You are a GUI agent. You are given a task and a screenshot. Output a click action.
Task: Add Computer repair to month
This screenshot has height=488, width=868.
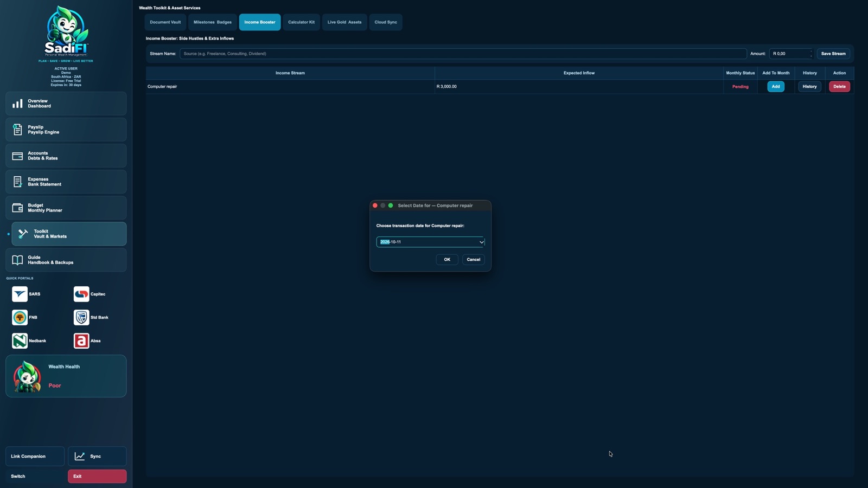coord(776,86)
